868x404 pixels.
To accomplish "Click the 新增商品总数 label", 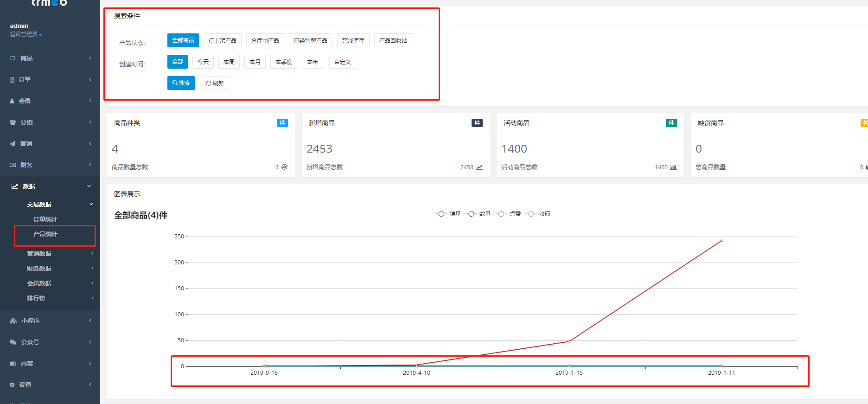I will point(325,167).
